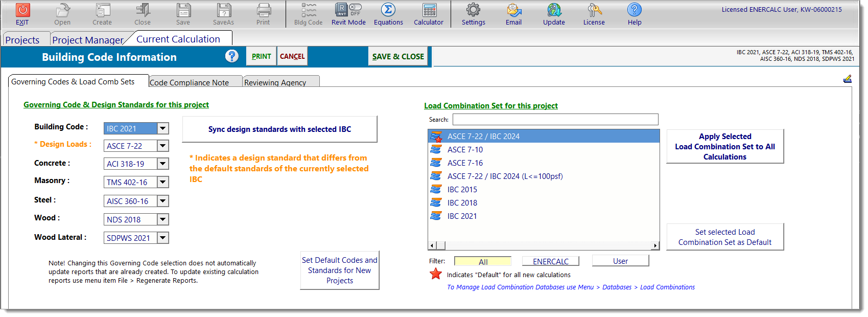This screenshot has width=868, height=317.
Task: Click the Save disk icon
Action: [183, 10]
